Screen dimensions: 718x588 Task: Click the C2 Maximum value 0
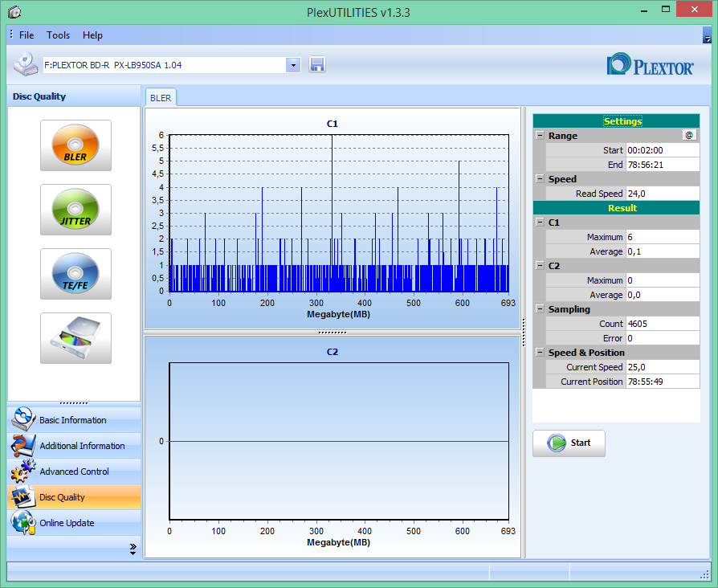(x=663, y=280)
